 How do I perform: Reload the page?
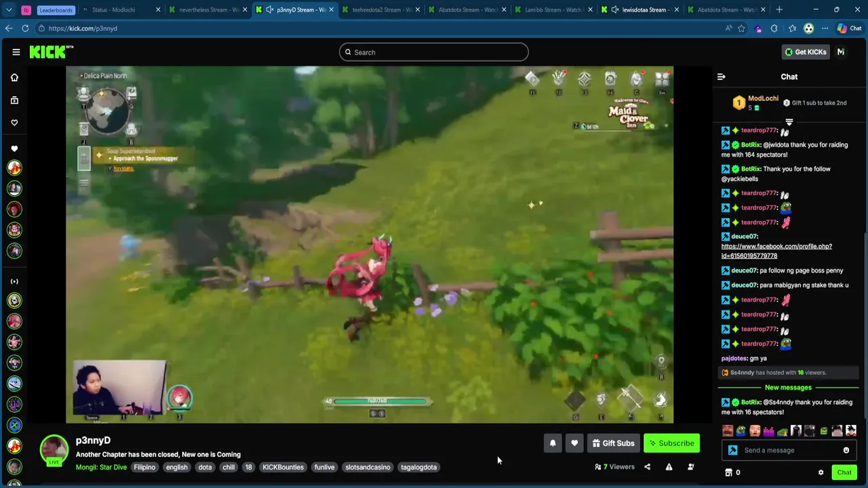click(25, 28)
